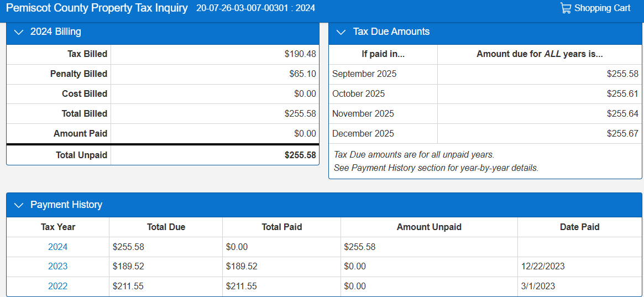Collapse the 2024 Billing panel chevron

pos(19,32)
